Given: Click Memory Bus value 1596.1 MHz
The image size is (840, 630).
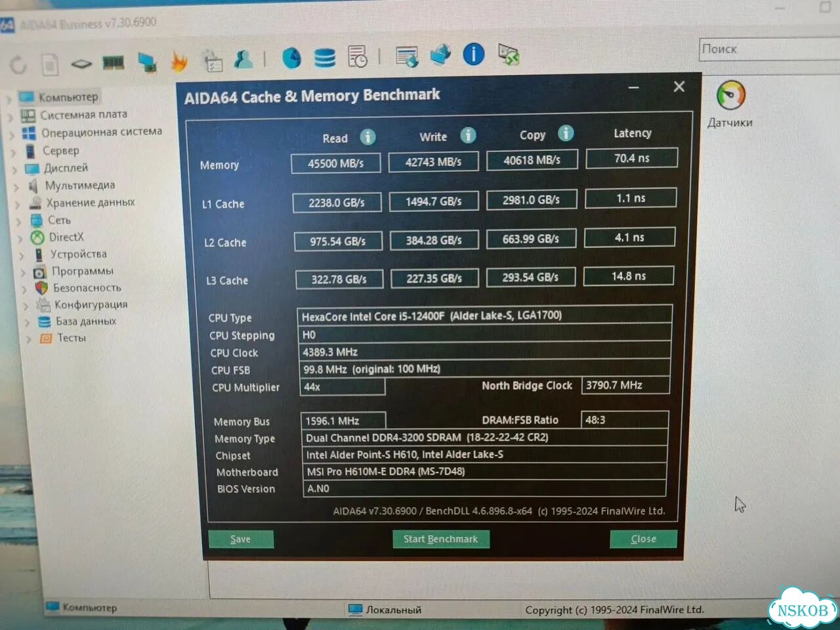Looking at the screenshot, I should 343,421.
